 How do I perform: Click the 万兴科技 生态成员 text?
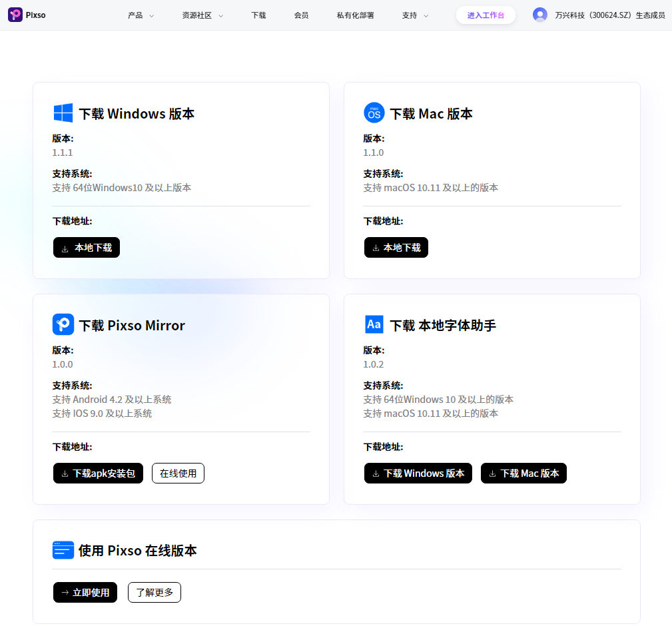610,15
